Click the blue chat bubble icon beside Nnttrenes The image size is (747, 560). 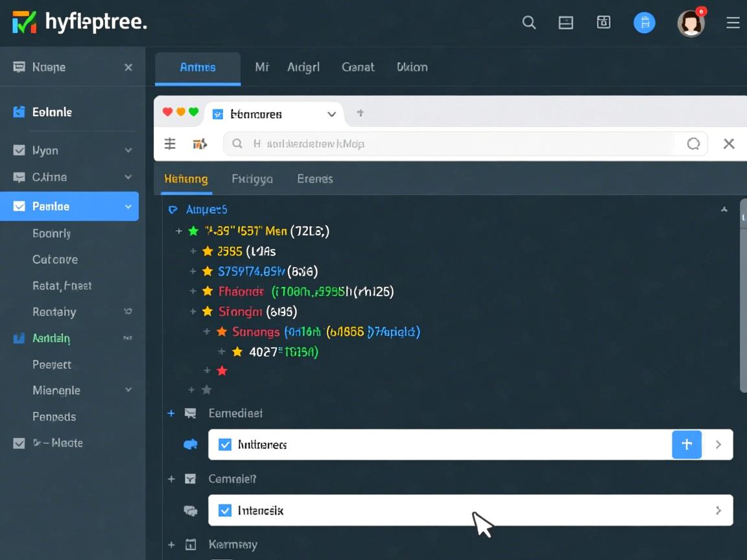pos(191,445)
